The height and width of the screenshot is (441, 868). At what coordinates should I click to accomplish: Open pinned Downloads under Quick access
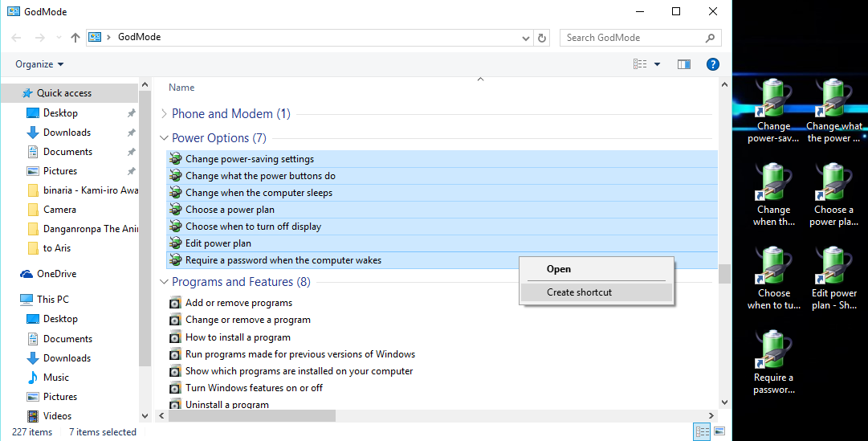click(x=67, y=133)
